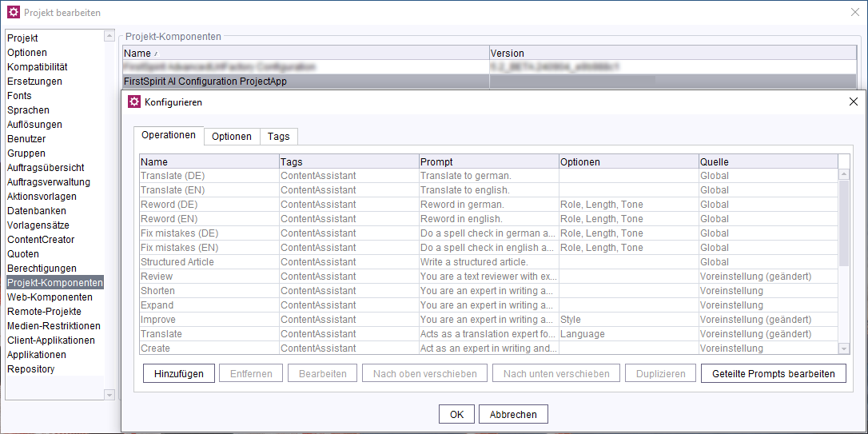Open Web-Komponenten in the sidebar
This screenshot has width=868, height=434.
[55, 297]
